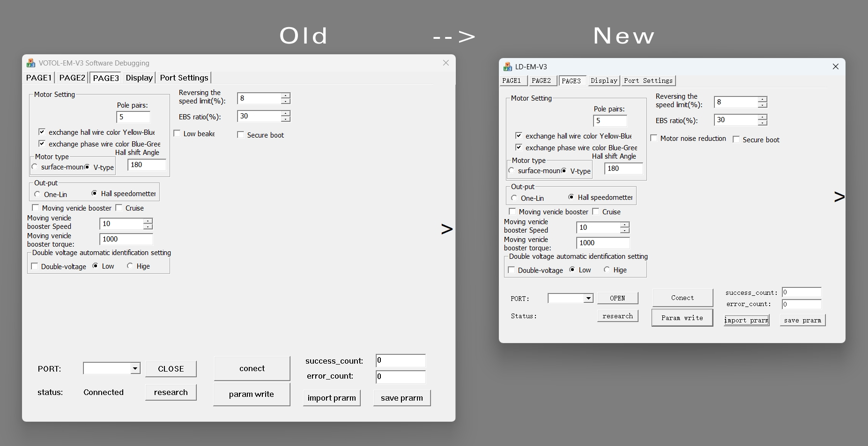Click Conect button in LD-EM-V3 window
This screenshot has height=446, width=868.
(683, 298)
